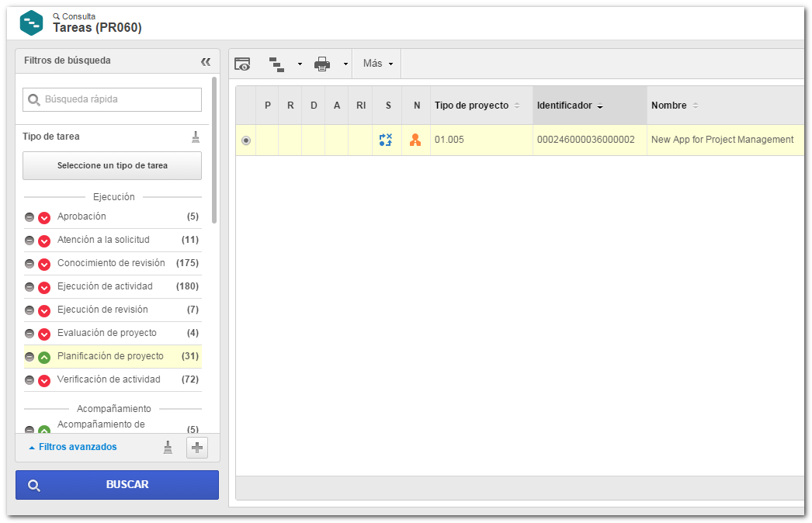Open dropdown arrow next to printer icon

[345, 64]
